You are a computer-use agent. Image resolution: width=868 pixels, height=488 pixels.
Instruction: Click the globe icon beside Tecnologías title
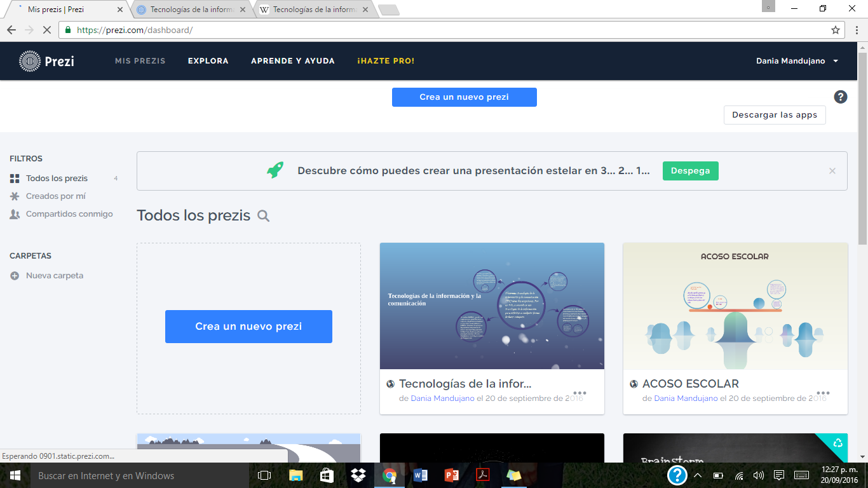[391, 384]
